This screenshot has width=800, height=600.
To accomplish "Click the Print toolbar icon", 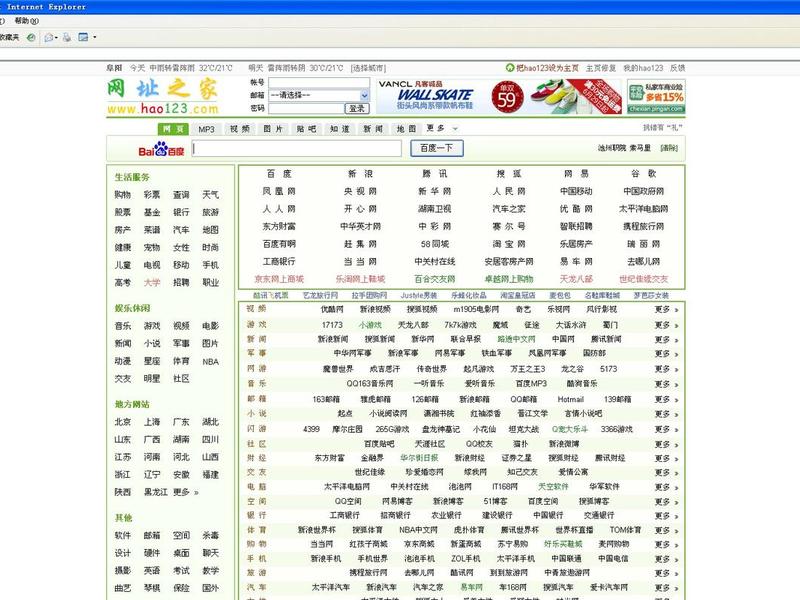I will 67,37.
